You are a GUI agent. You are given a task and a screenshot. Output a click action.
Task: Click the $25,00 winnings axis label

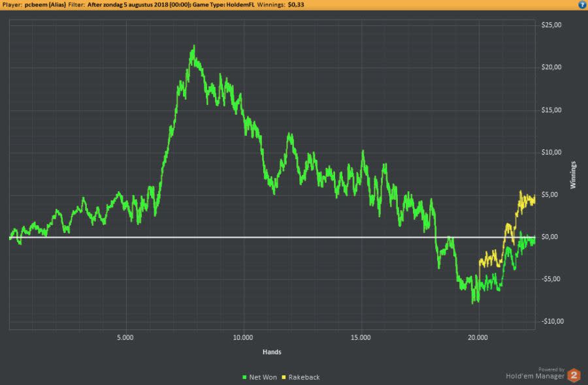click(551, 25)
